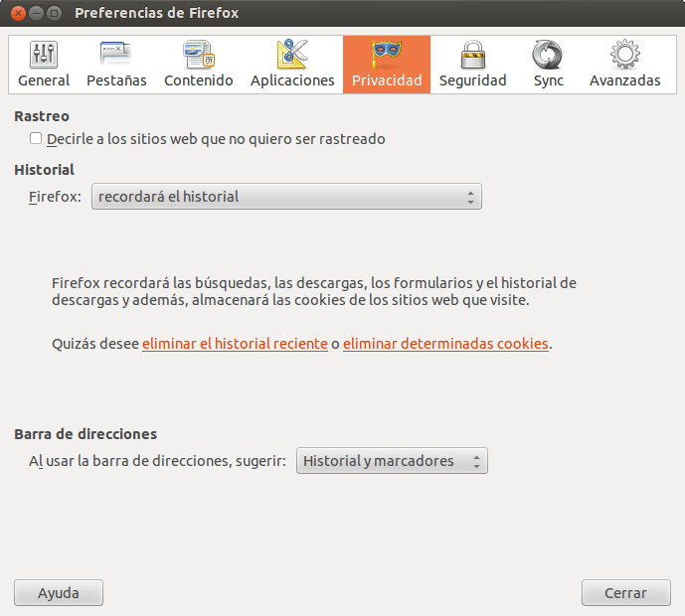Select the Privacidad mask icon
685x616 pixels.
click(x=387, y=54)
